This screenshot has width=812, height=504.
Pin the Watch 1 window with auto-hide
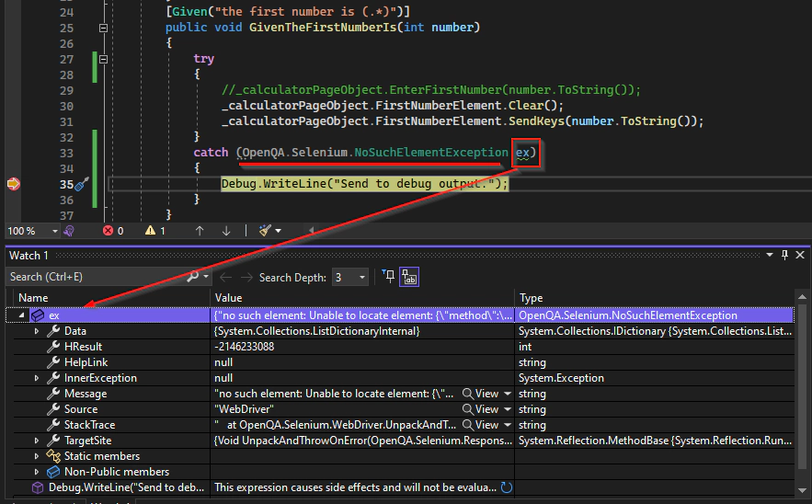pos(784,255)
